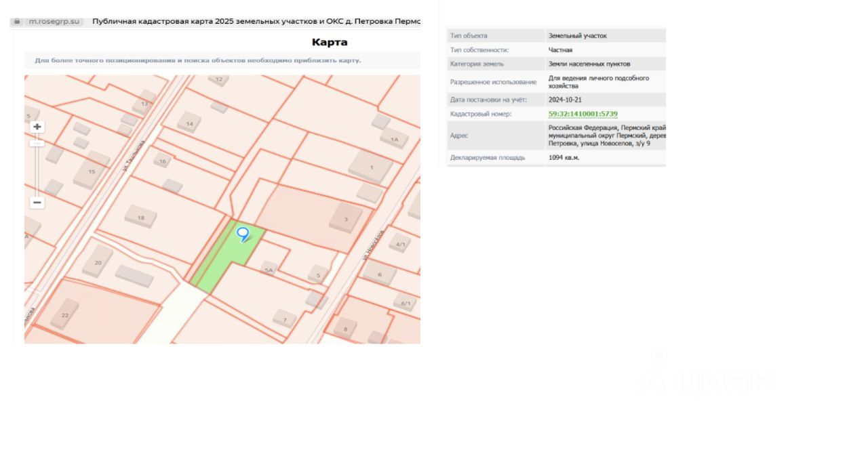Select building number 7 on map

285,318
